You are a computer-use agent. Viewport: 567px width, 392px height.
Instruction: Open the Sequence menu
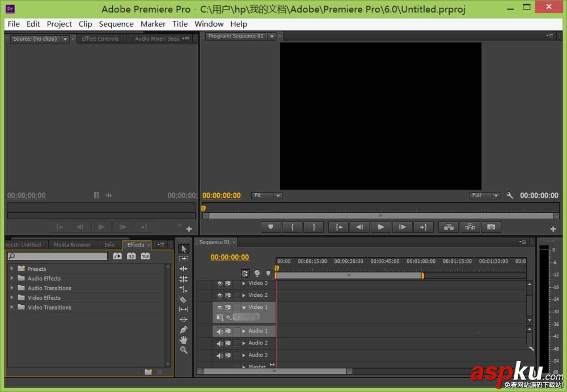click(116, 24)
